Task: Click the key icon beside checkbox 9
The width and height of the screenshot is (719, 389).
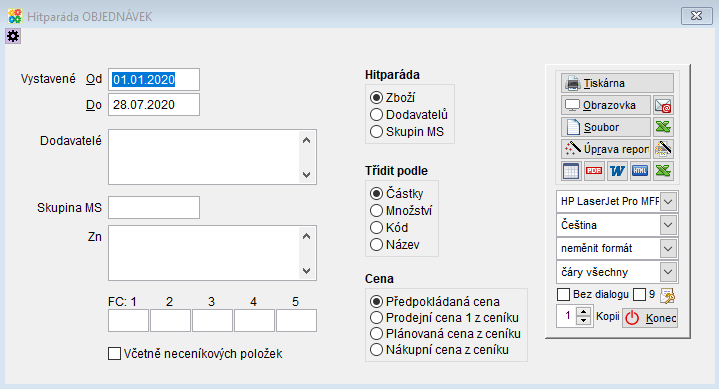Action: [668, 296]
